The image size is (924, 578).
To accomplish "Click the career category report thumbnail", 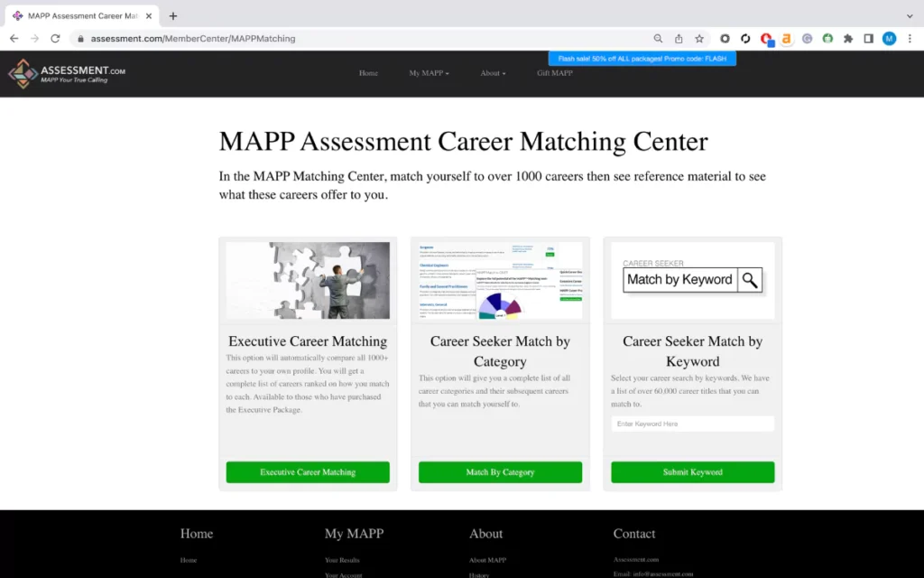I will pyautogui.click(x=500, y=280).
